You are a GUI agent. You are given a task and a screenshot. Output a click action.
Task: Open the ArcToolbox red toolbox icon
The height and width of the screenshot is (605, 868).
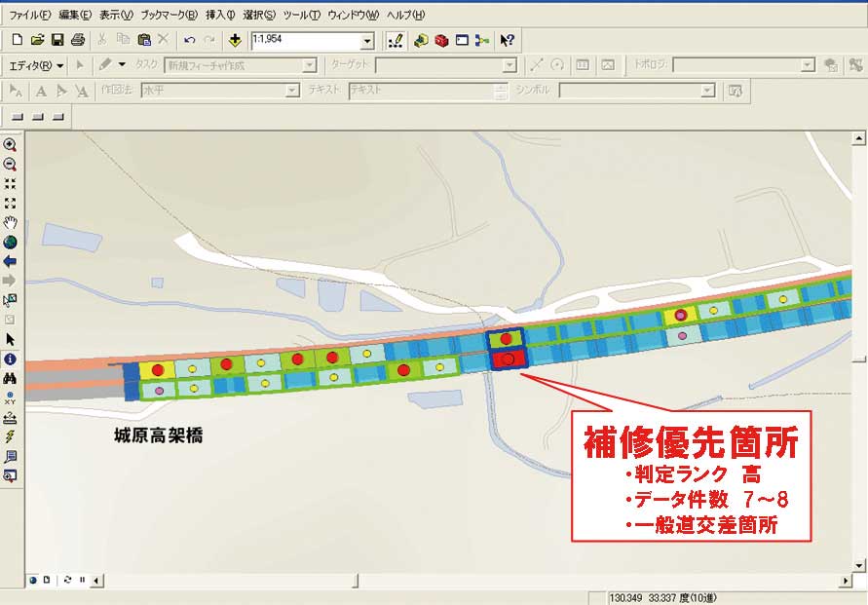pos(441,40)
